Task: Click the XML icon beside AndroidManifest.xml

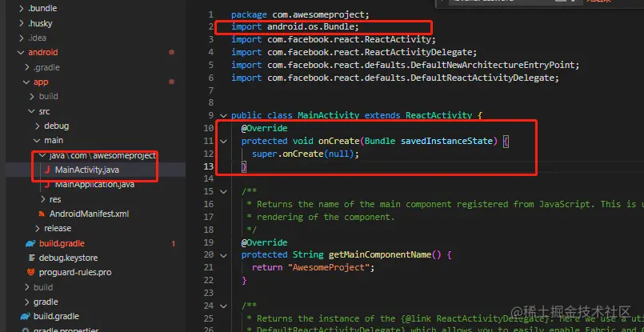Action: tap(42, 214)
